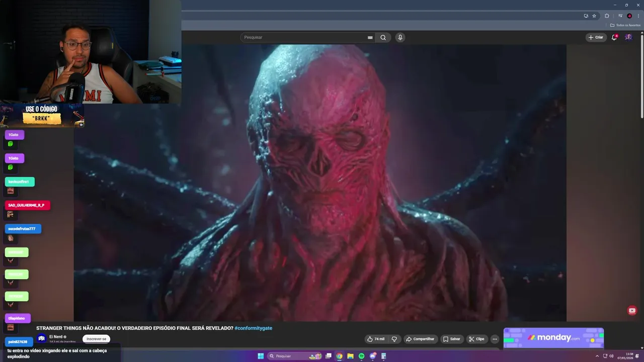
Task: Open the Ei Nerd channel avatar
Action: (42, 338)
